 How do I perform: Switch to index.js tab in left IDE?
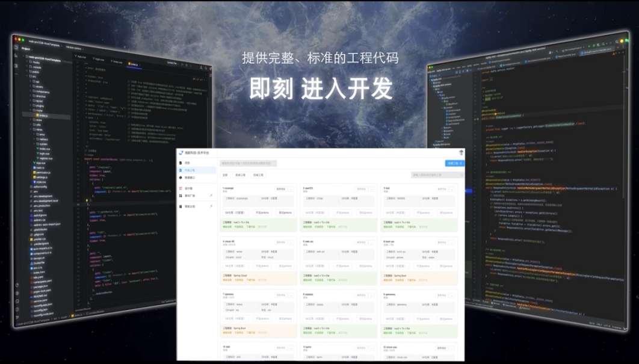pos(133,64)
